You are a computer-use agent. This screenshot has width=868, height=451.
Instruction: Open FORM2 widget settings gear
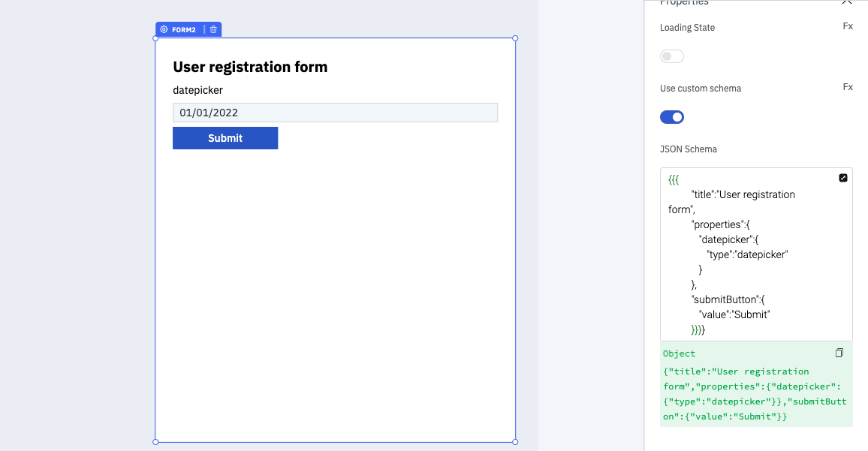164,29
